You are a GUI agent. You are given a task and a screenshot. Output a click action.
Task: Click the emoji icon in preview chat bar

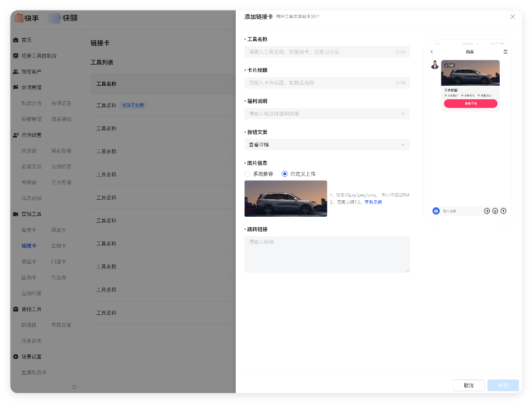point(495,211)
